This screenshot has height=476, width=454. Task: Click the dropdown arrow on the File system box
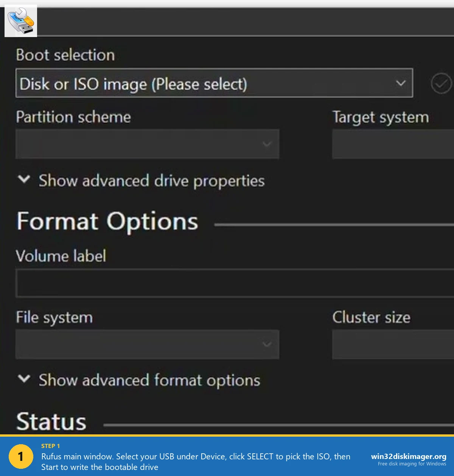(267, 344)
